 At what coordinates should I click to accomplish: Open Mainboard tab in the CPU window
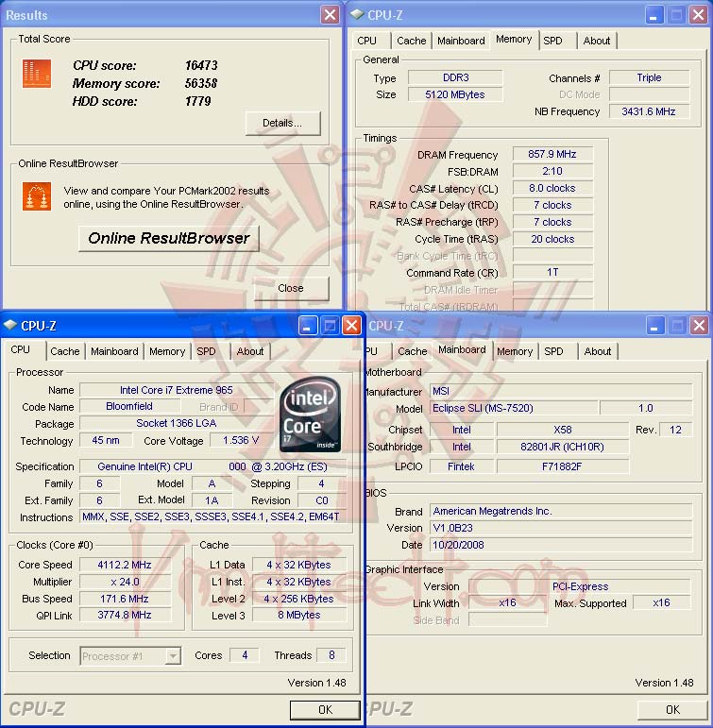click(x=114, y=351)
